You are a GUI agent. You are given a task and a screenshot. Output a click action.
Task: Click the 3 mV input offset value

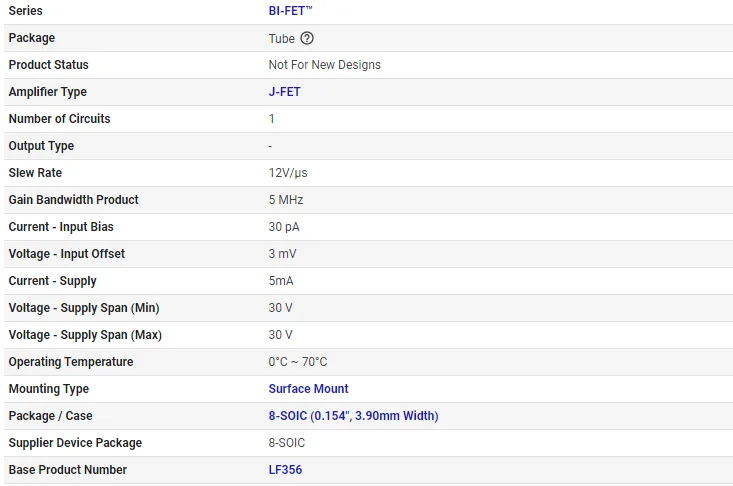point(282,254)
